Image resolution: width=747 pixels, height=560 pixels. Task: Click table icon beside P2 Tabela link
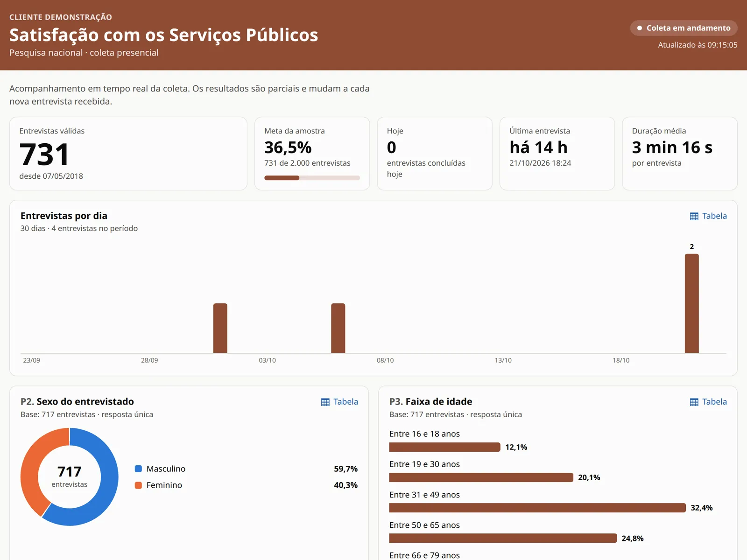pyautogui.click(x=325, y=402)
